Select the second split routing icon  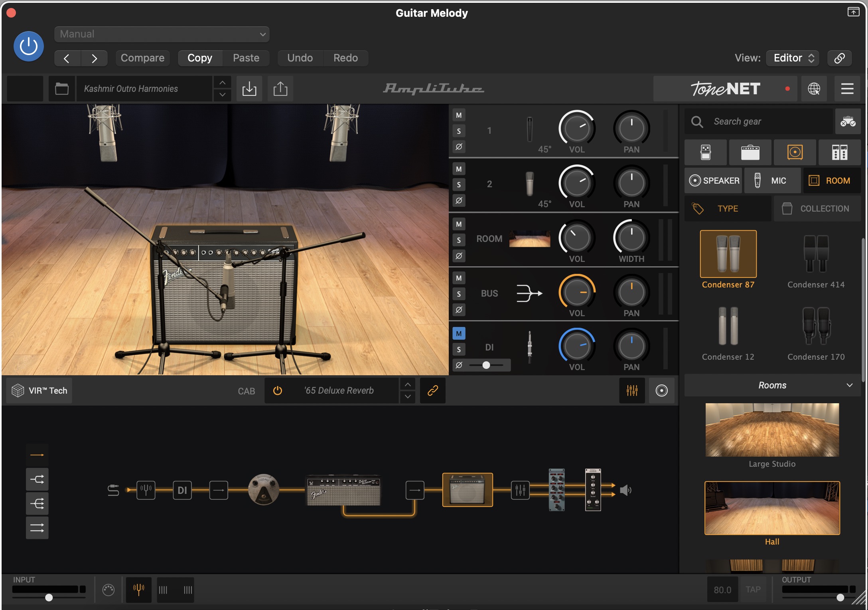[x=37, y=479]
